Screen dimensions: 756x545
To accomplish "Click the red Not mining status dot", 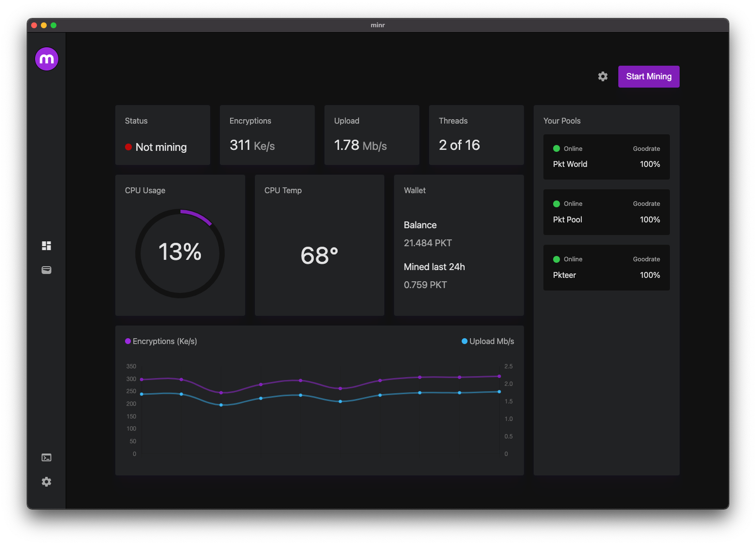I will [x=128, y=147].
